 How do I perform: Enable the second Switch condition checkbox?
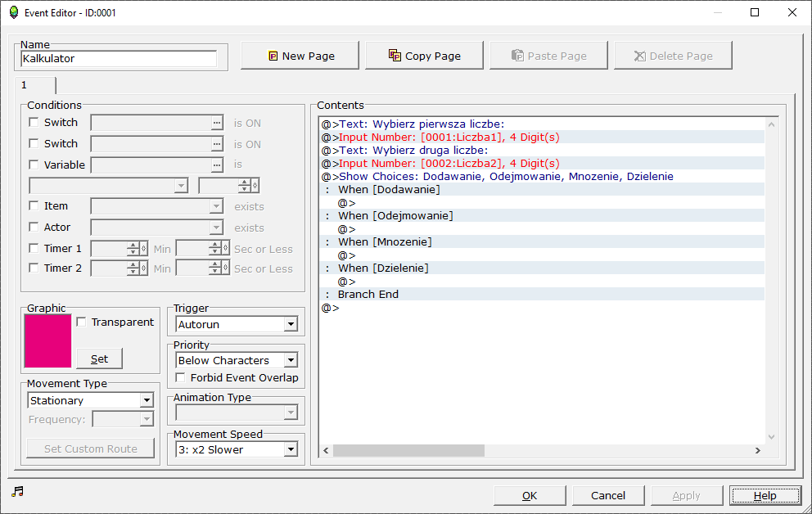tap(34, 143)
